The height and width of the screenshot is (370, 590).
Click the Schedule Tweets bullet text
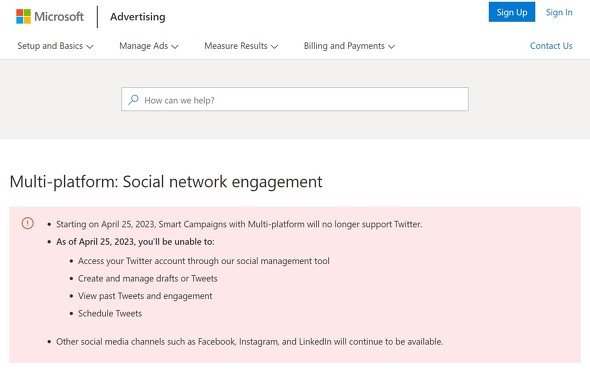pyautogui.click(x=110, y=314)
